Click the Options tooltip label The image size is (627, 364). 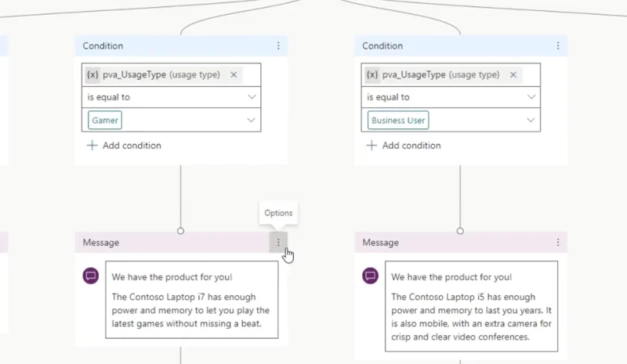pos(278,213)
